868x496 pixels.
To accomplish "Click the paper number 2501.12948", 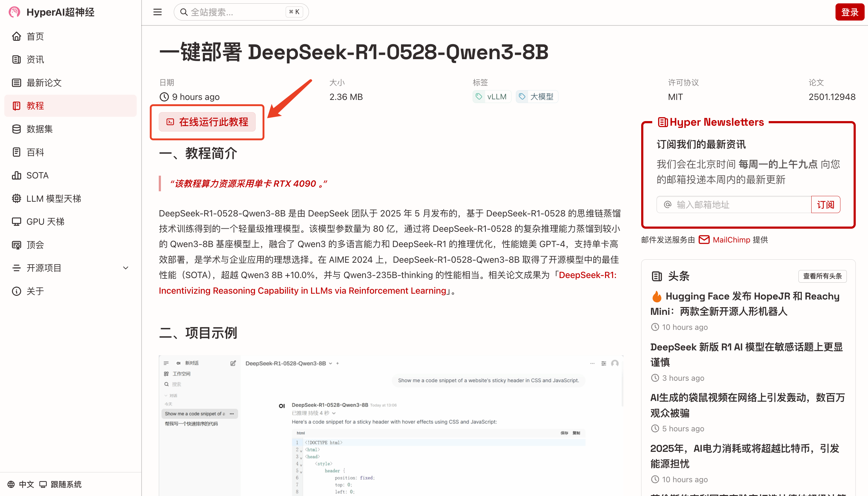I will click(x=832, y=97).
